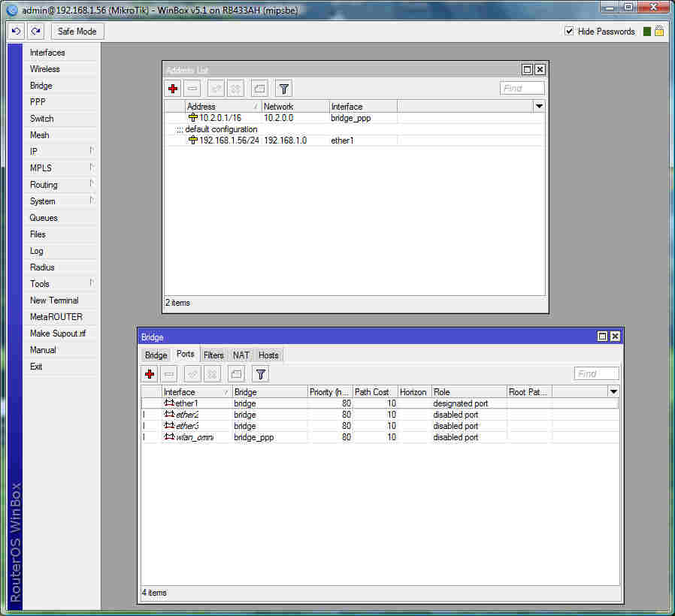Add new address with red plus icon
The image size is (675, 616).
[173, 89]
